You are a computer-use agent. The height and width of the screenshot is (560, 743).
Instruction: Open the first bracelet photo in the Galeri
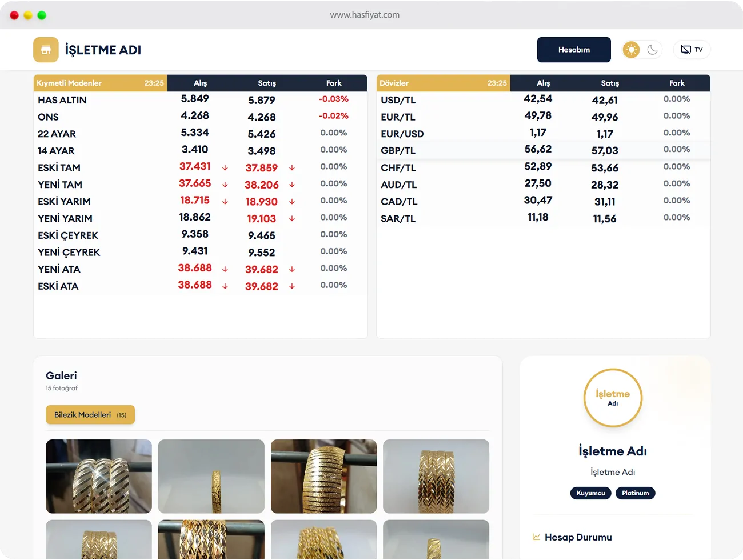[99, 477]
